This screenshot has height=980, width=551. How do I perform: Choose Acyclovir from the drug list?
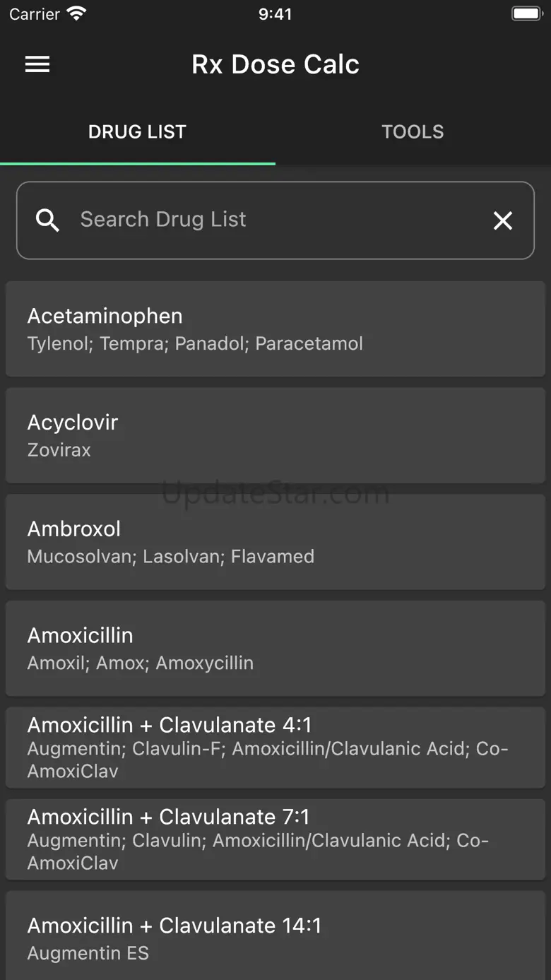275,435
